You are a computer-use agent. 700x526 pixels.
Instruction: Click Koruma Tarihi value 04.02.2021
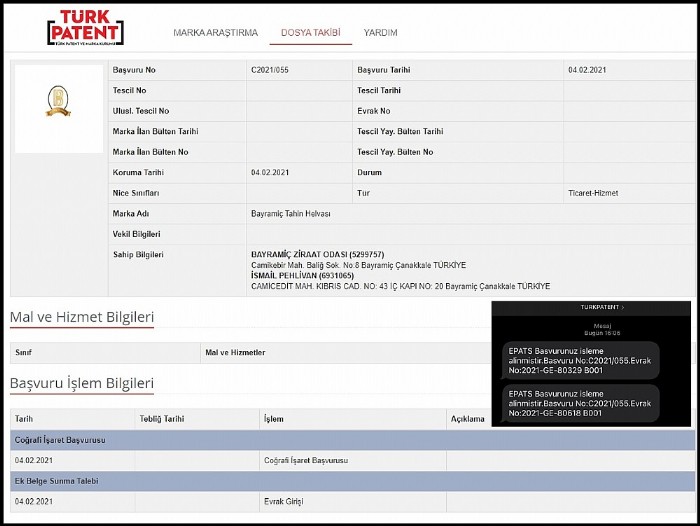[x=270, y=172]
